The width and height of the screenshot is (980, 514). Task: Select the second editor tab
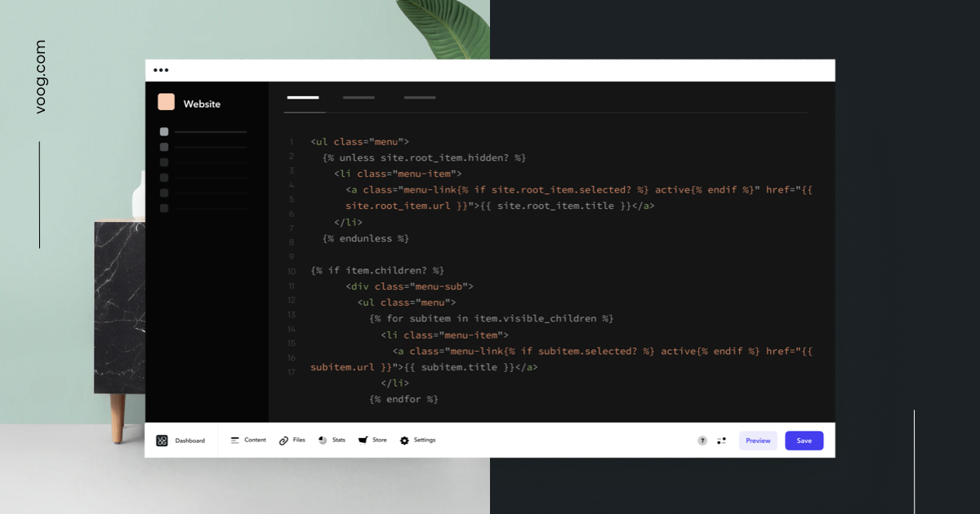pos(359,97)
